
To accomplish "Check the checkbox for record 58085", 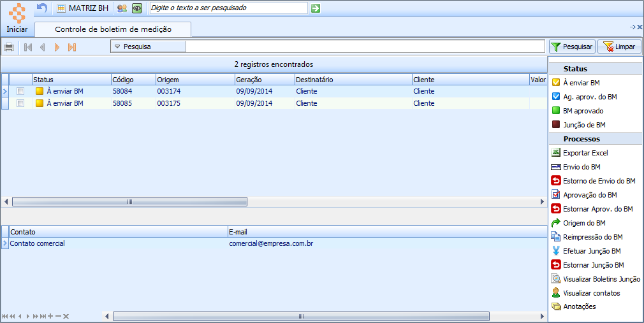I will pos(20,103).
